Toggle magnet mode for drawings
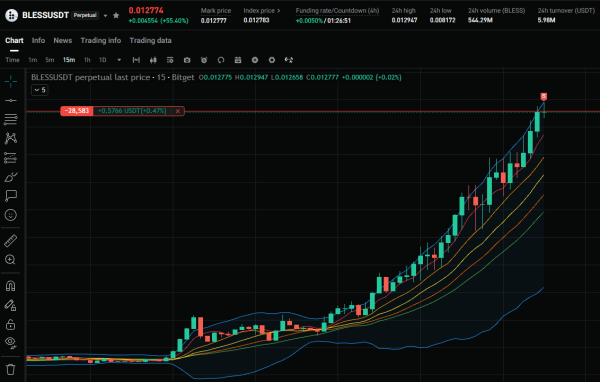Viewport: 600px width, 382px height. (11, 286)
